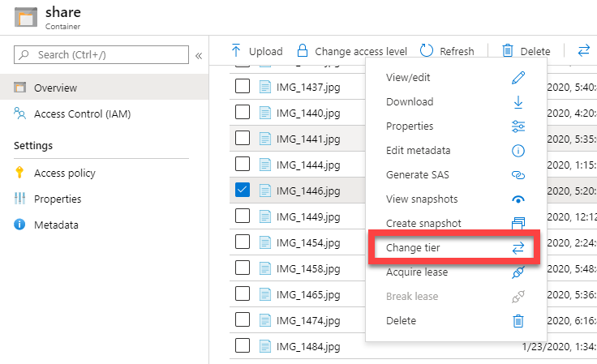
Task: Click the eye icon next to View snapshots
Action: click(518, 199)
